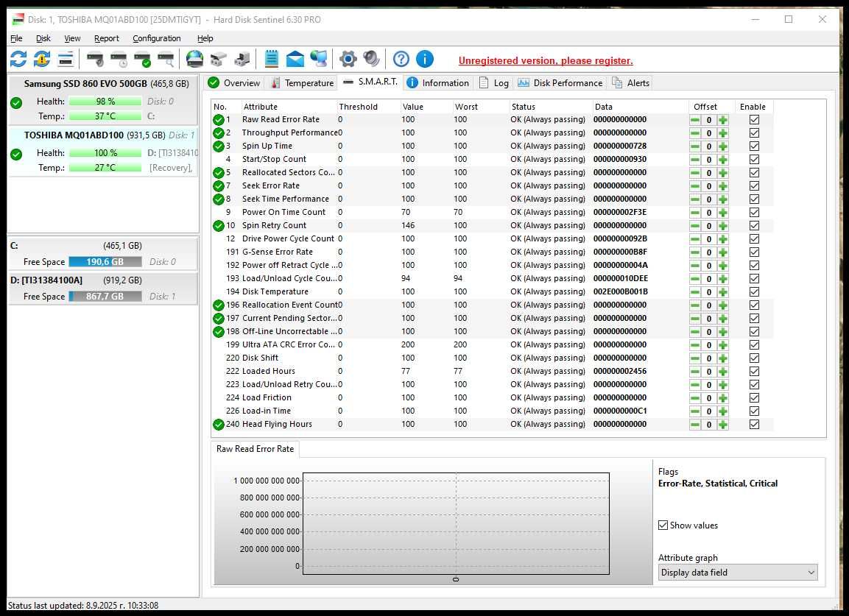Open the File menu
The width and height of the screenshot is (849, 616).
(x=16, y=38)
